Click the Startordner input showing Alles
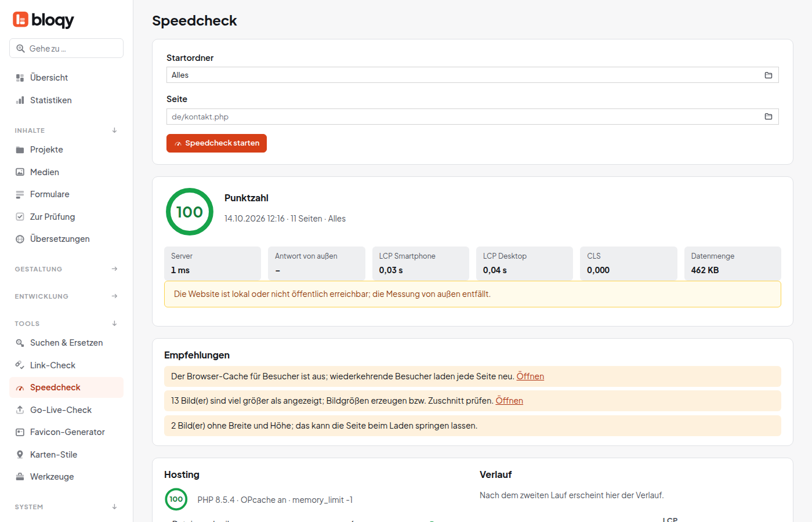 click(x=472, y=75)
